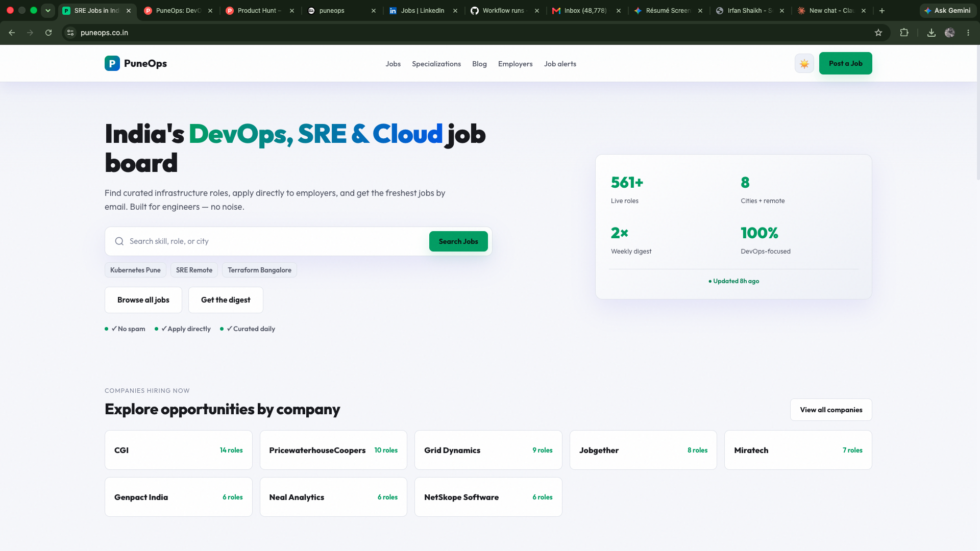Screen dimensions: 980x551
Task: Bookmark this page with the star icon
Action: (x=878, y=33)
